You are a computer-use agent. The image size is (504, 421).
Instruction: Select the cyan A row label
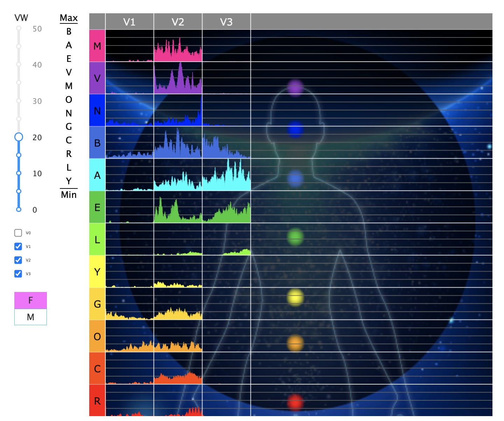(x=97, y=175)
